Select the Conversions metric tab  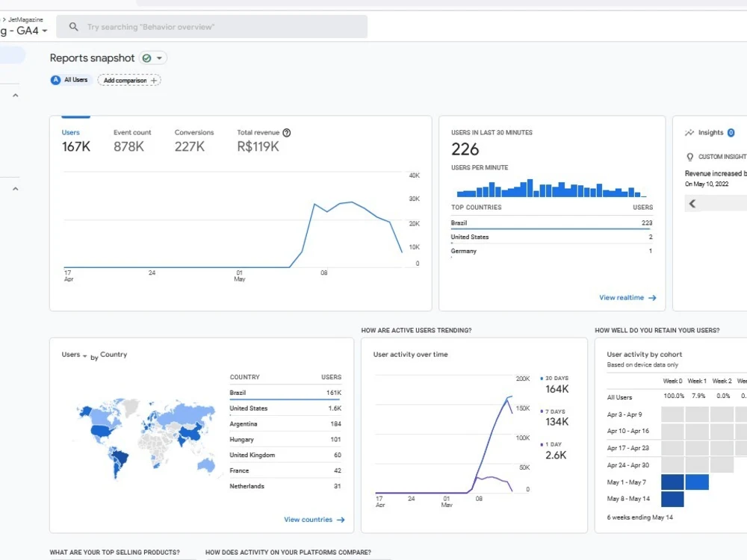[194, 141]
